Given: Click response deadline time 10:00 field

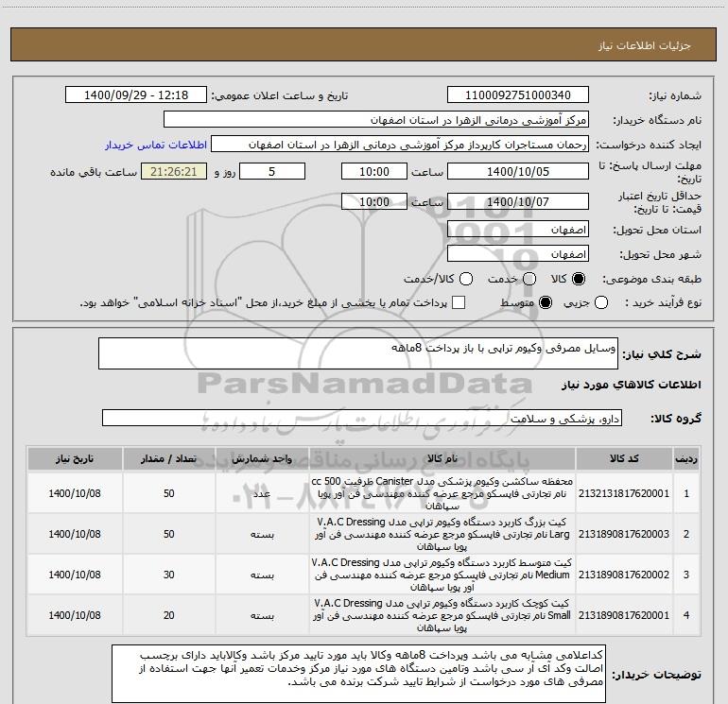Looking at the screenshot, I should [374, 171].
